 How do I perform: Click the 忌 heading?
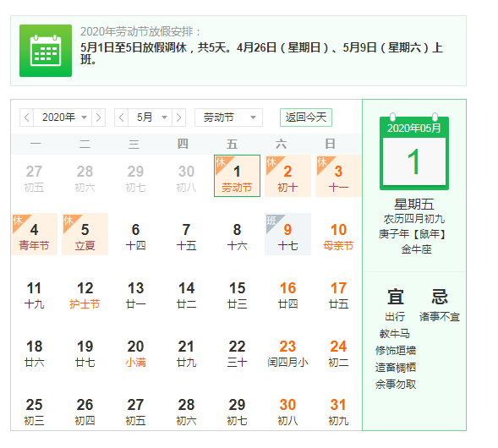coord(440,297)
